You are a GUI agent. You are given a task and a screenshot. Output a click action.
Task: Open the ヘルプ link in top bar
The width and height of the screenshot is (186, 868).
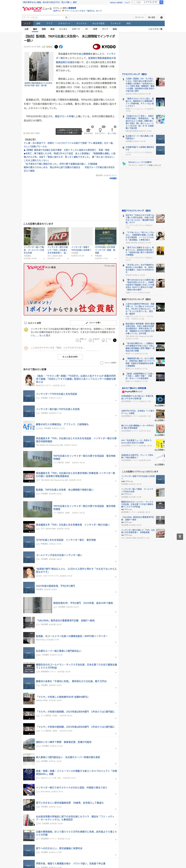coord(127,2)
